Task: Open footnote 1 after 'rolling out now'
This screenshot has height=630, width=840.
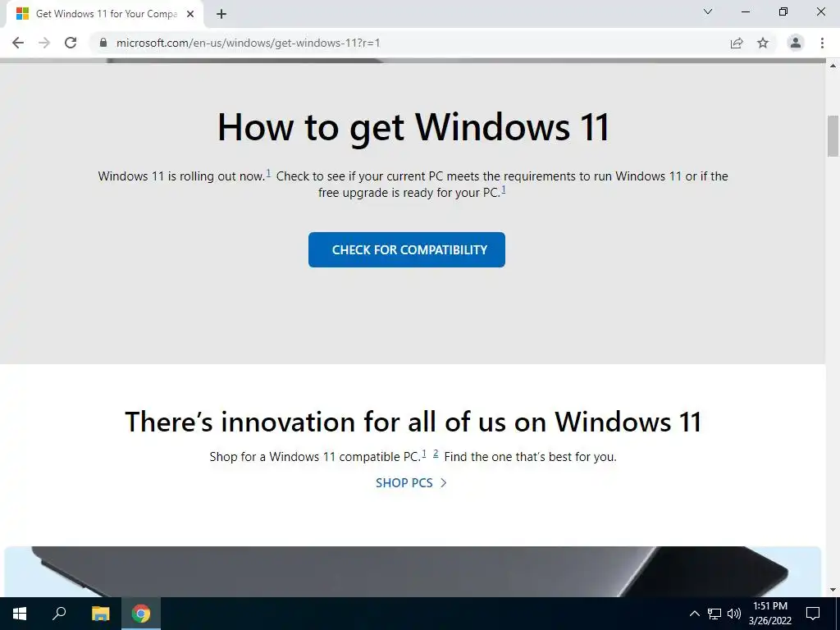Action: click(268, 173)
